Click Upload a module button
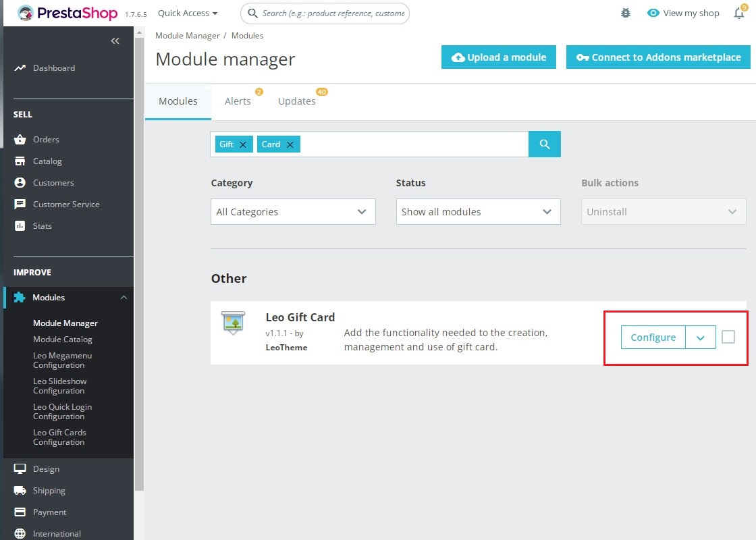The width and height of the screenshot is (756, 540). point(499,57)
